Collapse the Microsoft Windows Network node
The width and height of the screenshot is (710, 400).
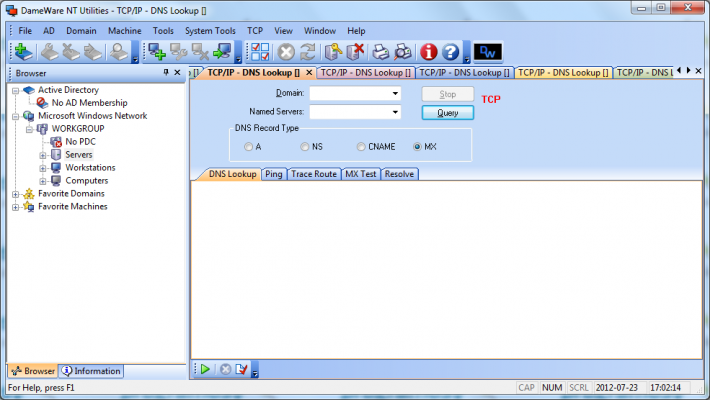point(15,116)
